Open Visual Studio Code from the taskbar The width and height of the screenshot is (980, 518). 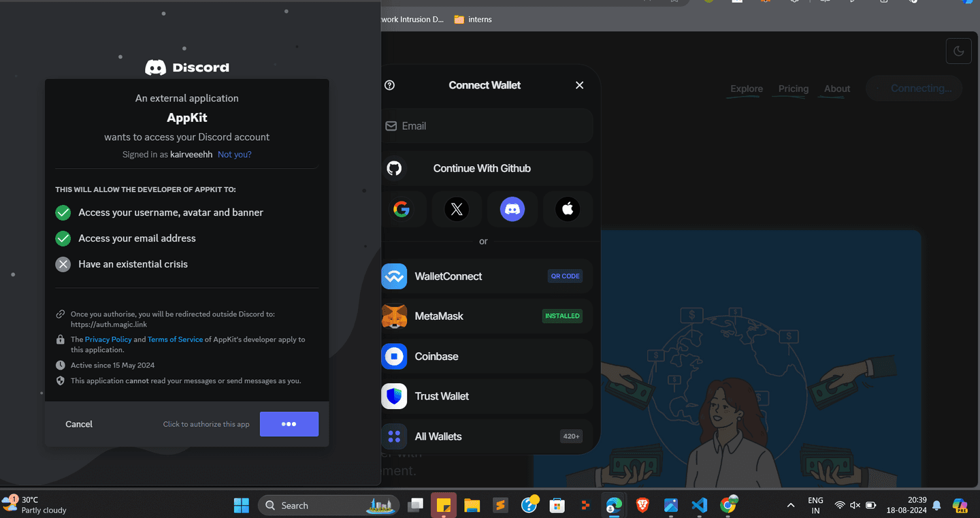click(x=700, y=505)
